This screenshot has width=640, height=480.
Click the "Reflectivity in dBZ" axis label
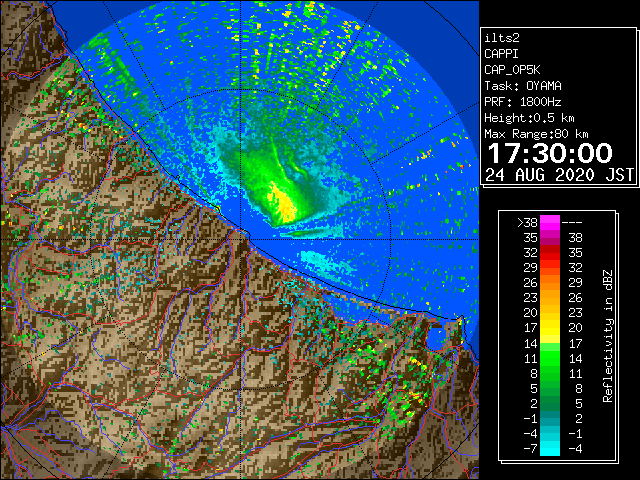coord(608,336)
